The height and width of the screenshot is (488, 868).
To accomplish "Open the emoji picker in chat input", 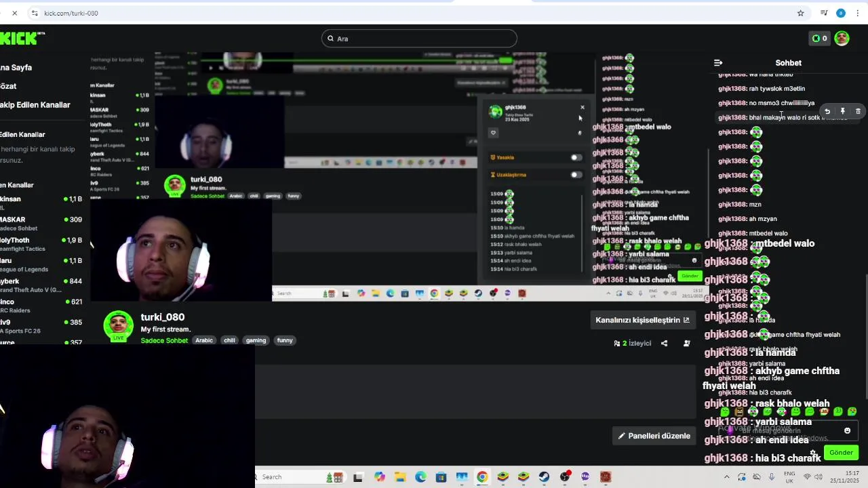I will (847, 430).
